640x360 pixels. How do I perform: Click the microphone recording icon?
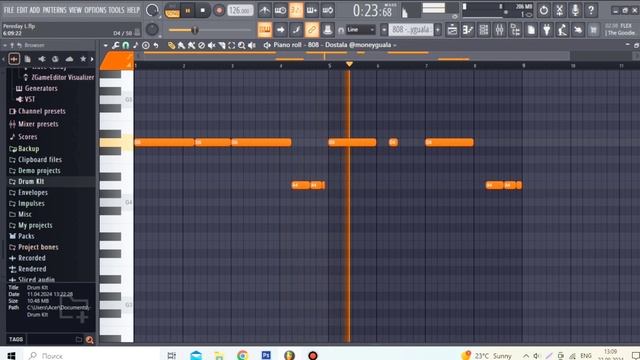575,11
